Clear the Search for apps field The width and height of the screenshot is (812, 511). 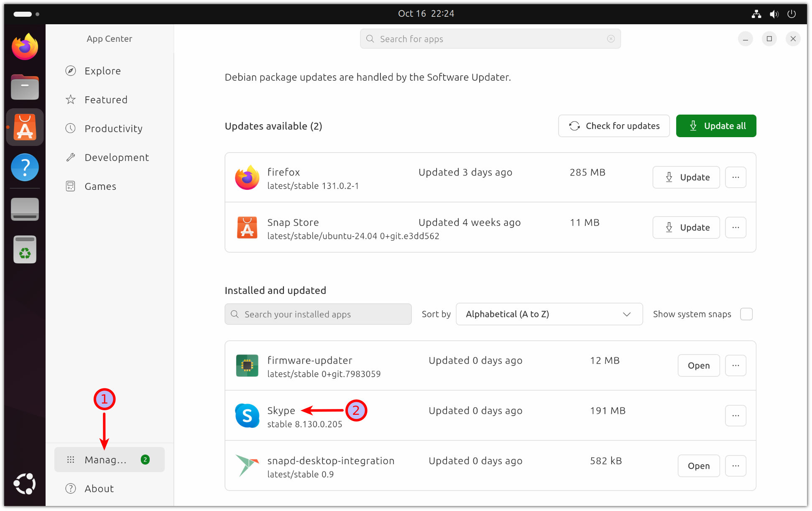(611, 39)
